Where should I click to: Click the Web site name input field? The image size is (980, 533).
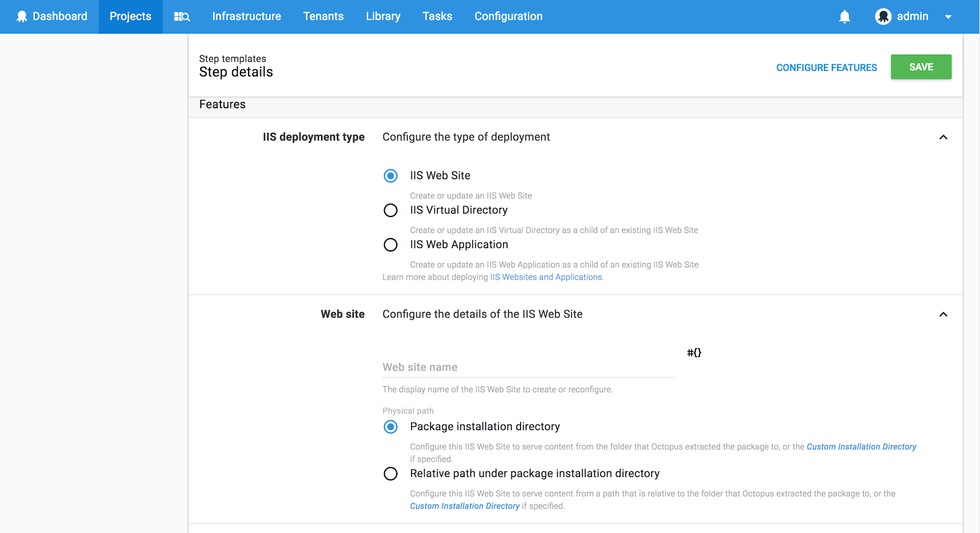click(528, 367)
